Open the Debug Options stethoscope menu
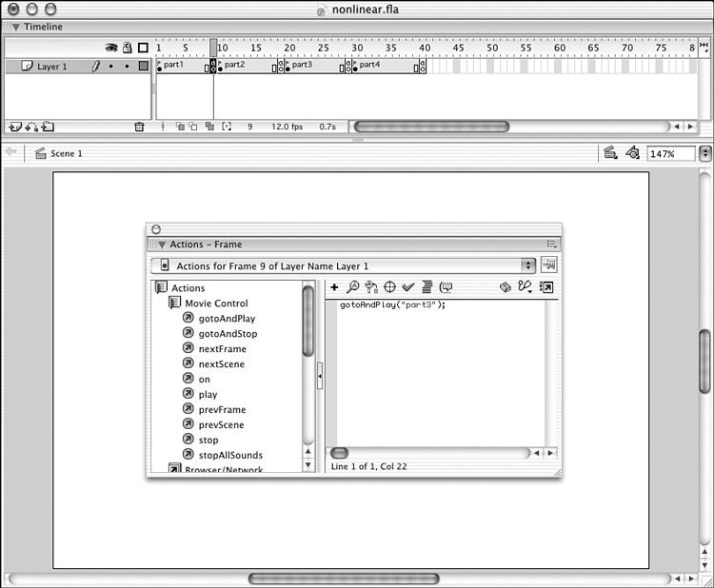 point(525,286)
